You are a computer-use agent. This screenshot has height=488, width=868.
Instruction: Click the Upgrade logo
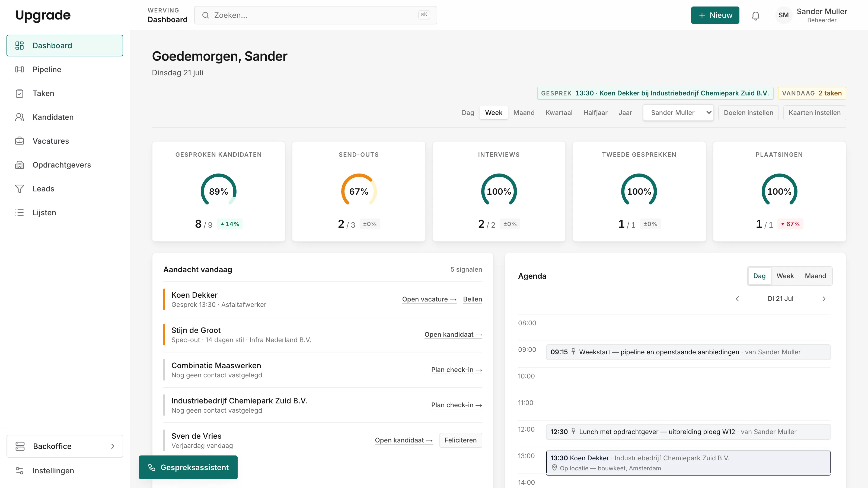43,15
